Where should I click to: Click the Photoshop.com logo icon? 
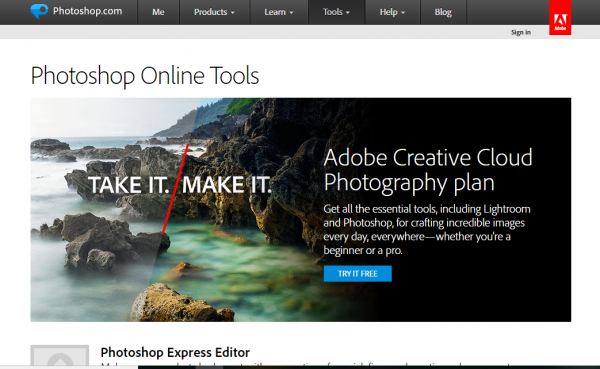(39, 11)
